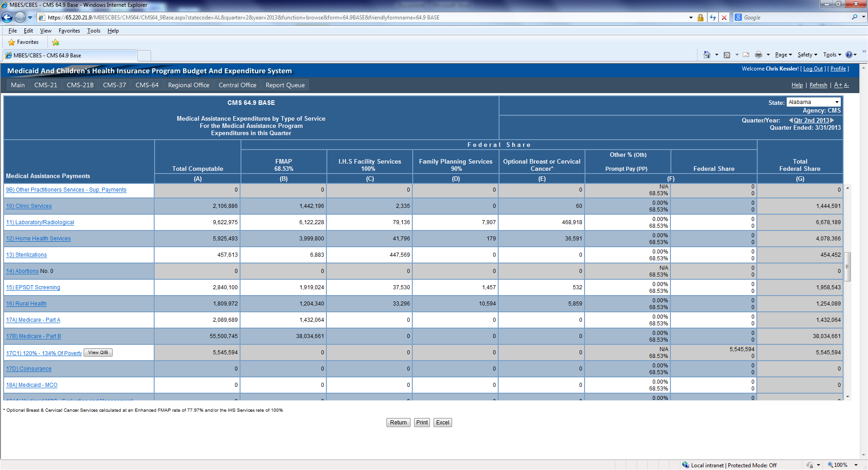The height and width of the screenshot is (470, 868).
Task: Expand the Safety dropdown menu
Action: point(807,55)
